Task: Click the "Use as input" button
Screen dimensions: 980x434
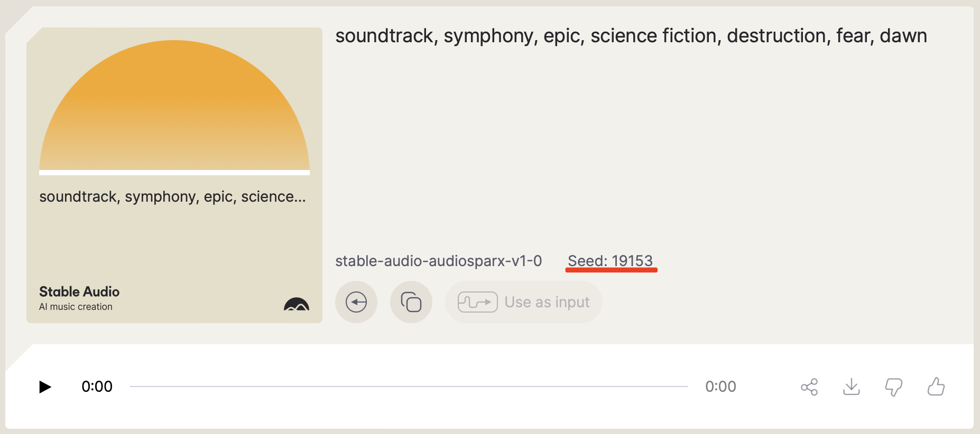Action: 523,302
